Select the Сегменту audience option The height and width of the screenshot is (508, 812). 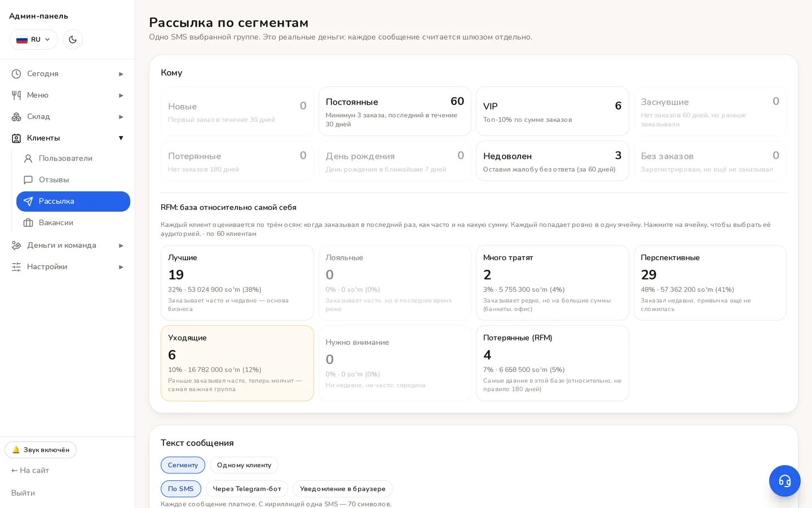(x=183, y=465)
